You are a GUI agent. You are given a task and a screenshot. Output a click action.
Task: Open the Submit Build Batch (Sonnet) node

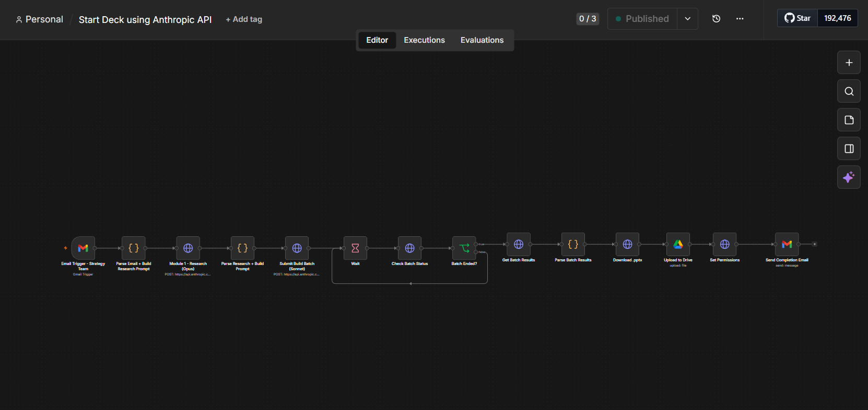pos(297,248)
